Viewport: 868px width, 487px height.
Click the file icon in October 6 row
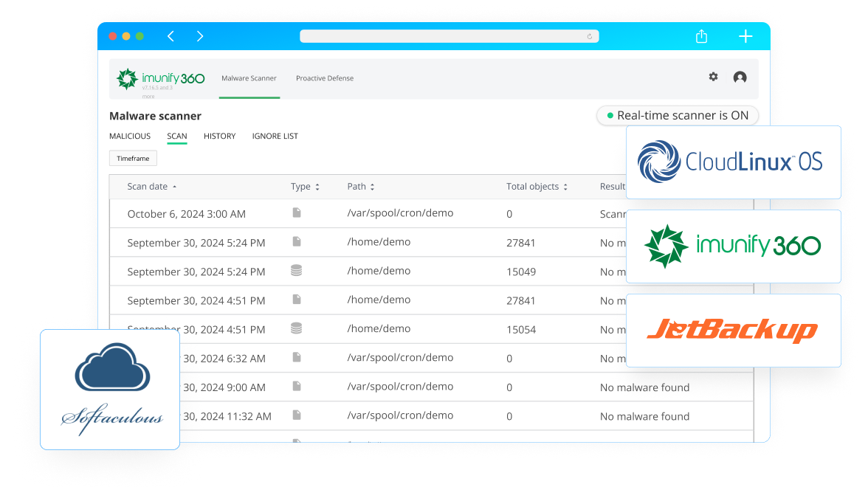(296, 213)
